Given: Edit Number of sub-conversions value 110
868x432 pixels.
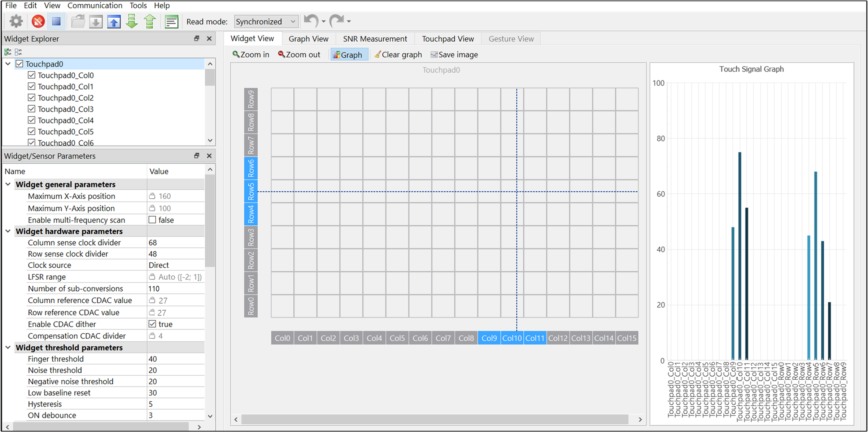Looking at the screenshot, I should tap(176, 288).
